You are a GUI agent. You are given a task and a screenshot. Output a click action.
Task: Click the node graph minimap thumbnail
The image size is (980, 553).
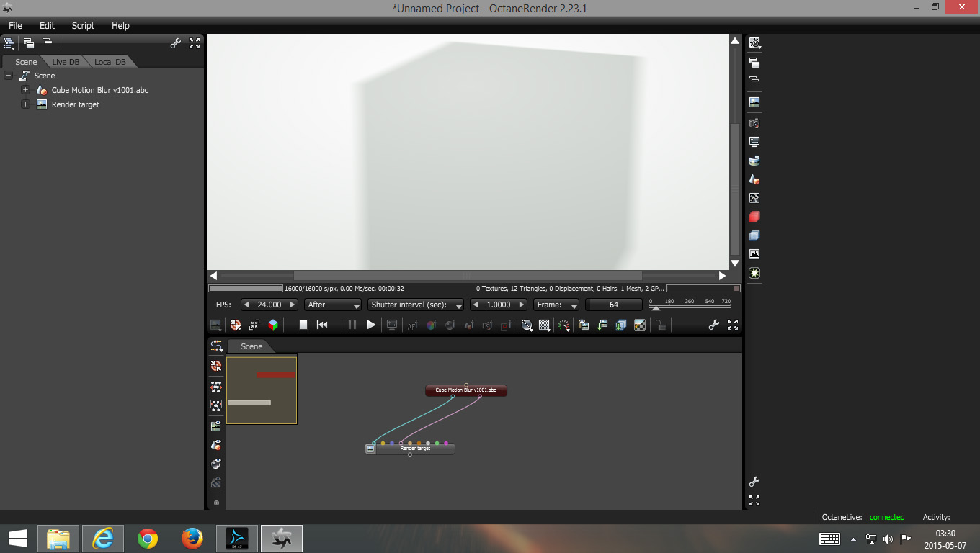[262, 390]
